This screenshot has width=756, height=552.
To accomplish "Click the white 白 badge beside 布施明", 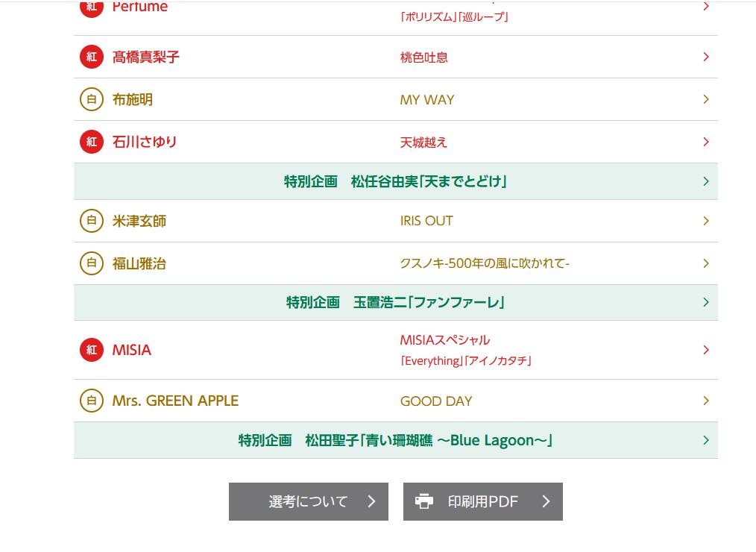I will [x=92, y=99].
